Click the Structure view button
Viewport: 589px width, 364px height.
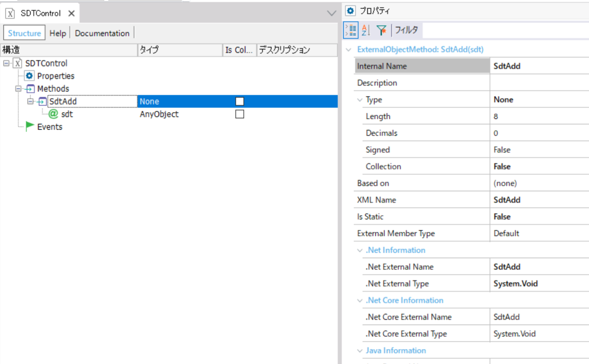[24, 33]
